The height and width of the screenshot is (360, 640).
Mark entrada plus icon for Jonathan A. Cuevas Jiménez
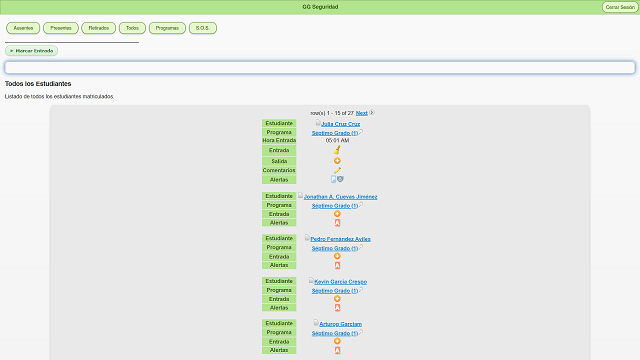[337, 214]
